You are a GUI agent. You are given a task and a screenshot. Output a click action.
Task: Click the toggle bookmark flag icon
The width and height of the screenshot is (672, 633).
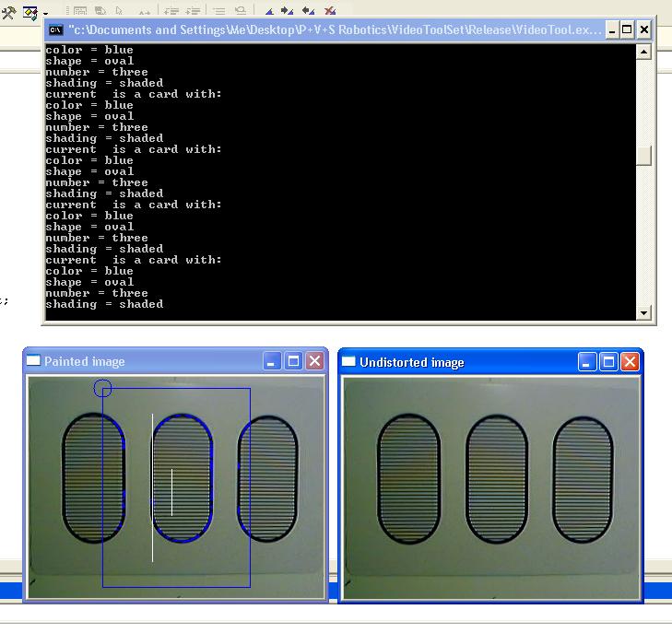(269, 11)
